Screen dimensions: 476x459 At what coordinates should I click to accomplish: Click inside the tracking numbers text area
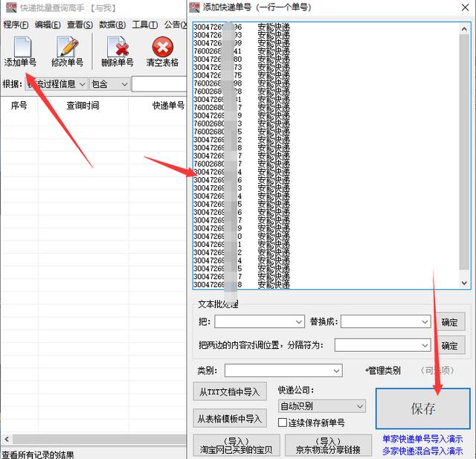(326, 155)
